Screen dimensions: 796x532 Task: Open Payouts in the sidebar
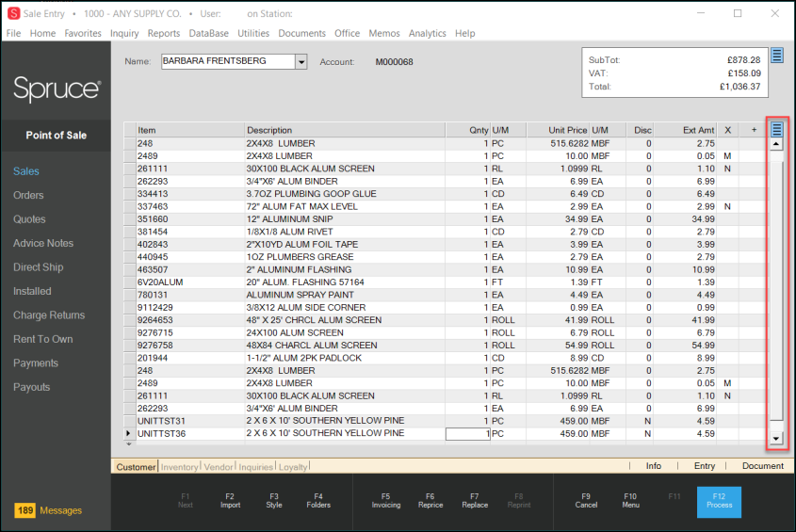point(31,387)
